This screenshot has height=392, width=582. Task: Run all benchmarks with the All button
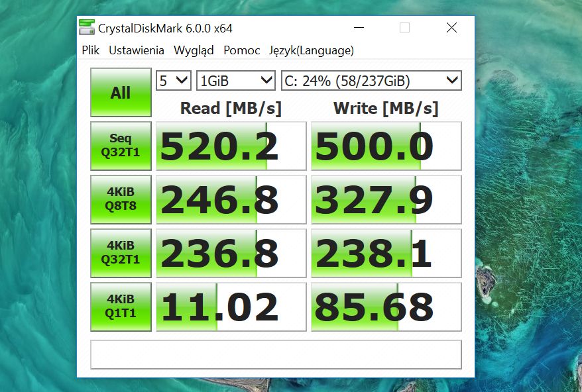coord(121,92)
